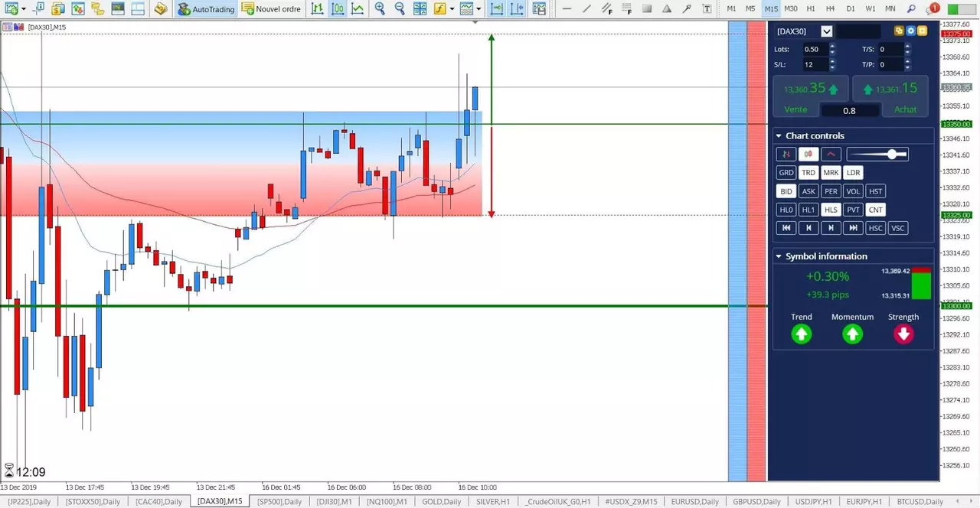This screenshot has height=508, width=980.
Task: Open the DAX30 symbol dropdown
Action: coord(826,31)
